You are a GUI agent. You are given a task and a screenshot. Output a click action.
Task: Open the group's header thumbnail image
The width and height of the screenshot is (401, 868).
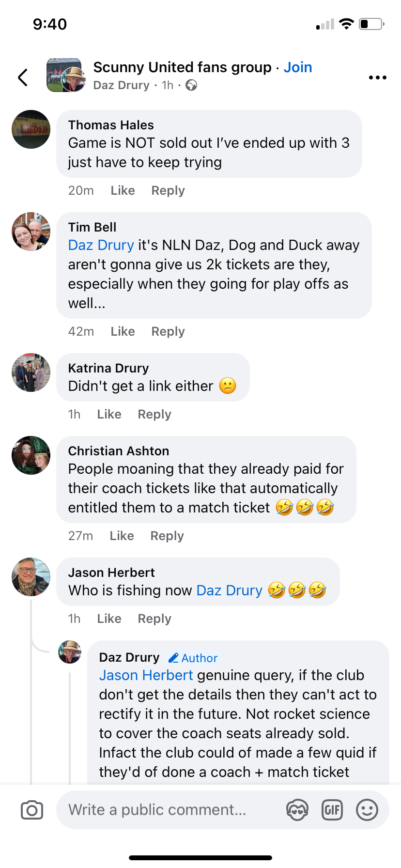click(64, 75)
